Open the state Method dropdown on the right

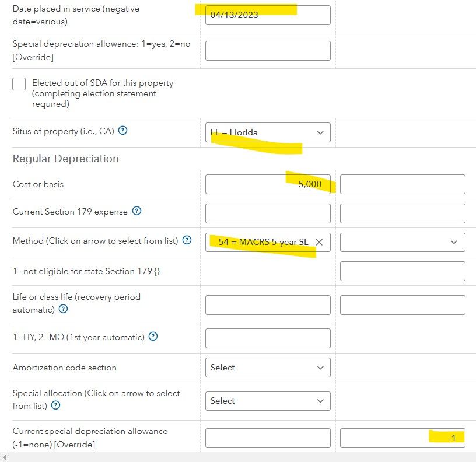tap(402, 242)
